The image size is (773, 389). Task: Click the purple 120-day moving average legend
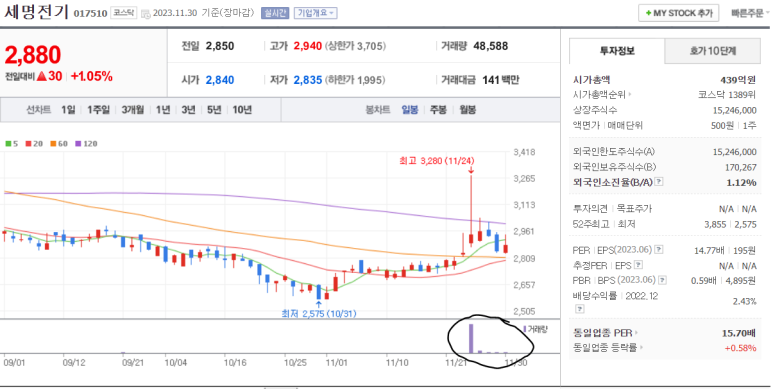point(86,143)
